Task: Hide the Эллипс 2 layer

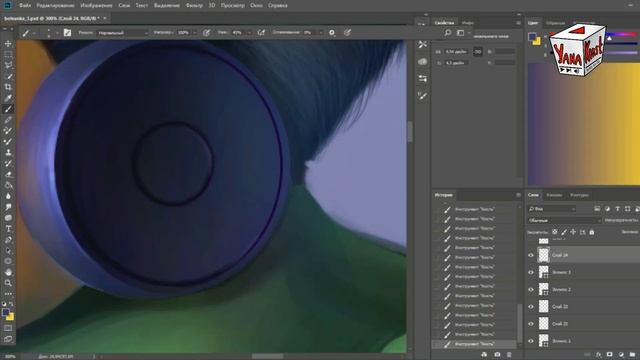Action: (x=531, y=289)
